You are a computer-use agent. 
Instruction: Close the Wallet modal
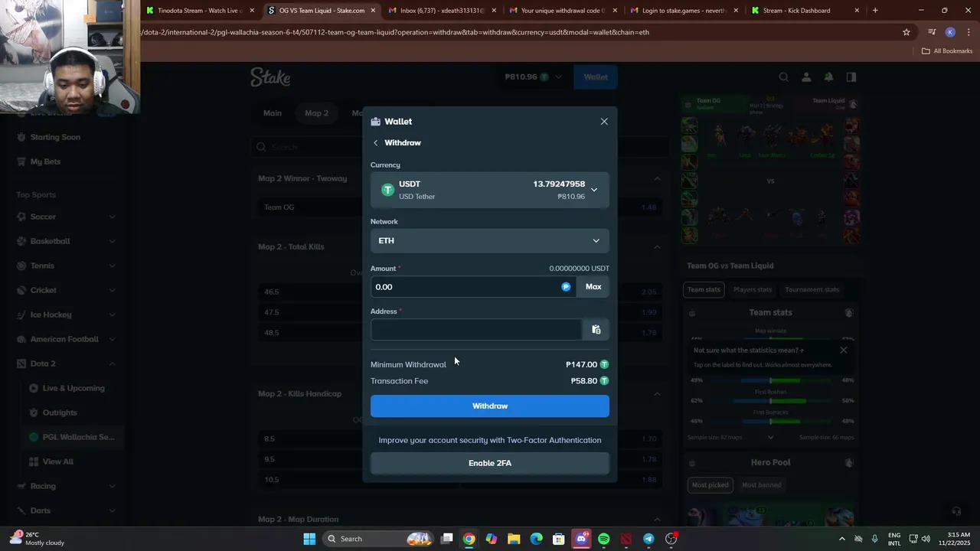[604, 122]
